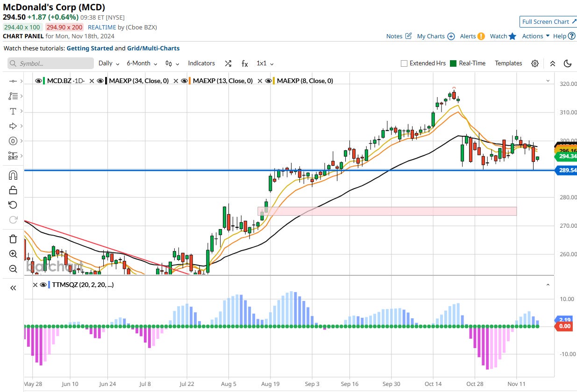Select the measurement range tool icon

coord(13,156)
